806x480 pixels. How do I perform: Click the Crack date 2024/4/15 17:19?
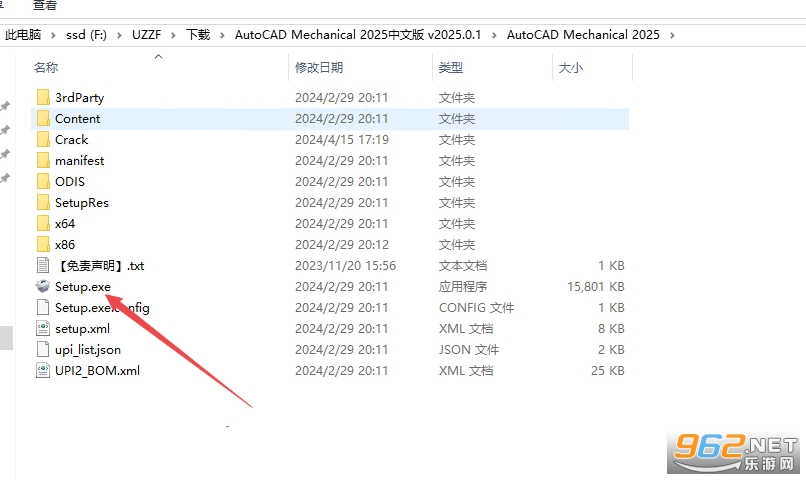[342, 140]
